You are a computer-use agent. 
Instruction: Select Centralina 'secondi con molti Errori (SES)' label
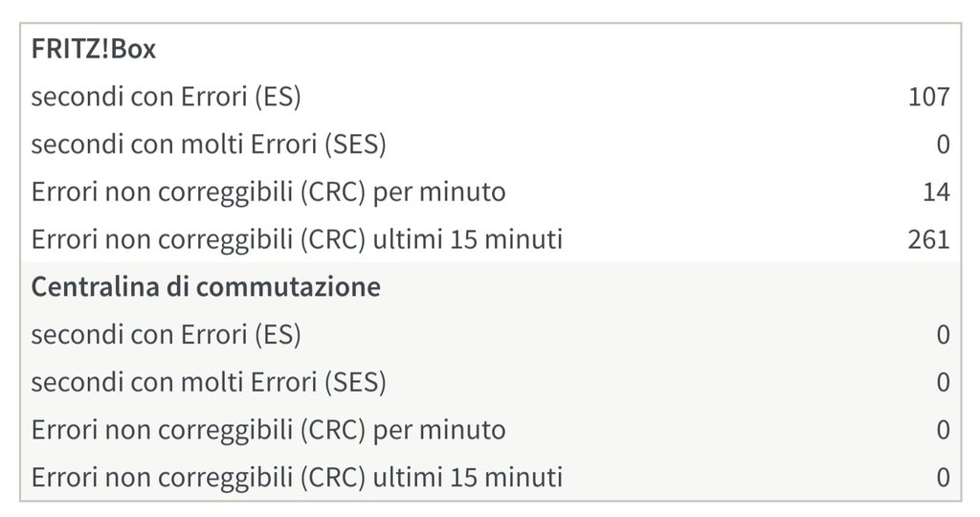209,383
